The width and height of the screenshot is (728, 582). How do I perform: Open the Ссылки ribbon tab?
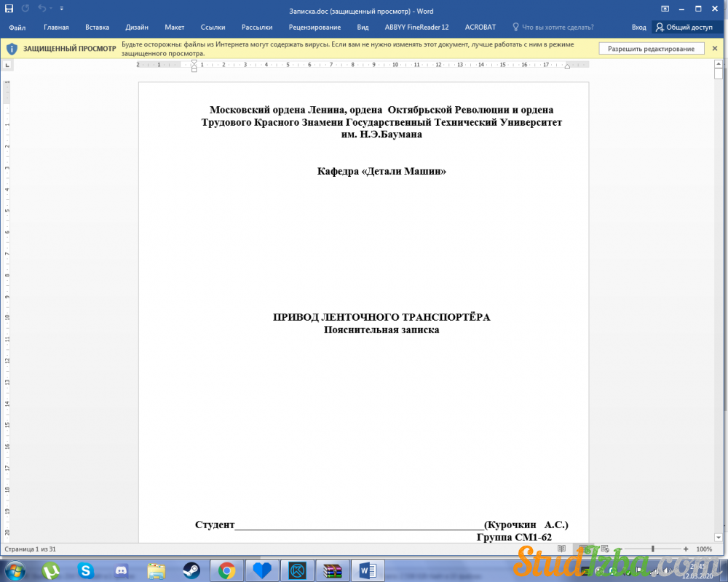pos(213,28)
